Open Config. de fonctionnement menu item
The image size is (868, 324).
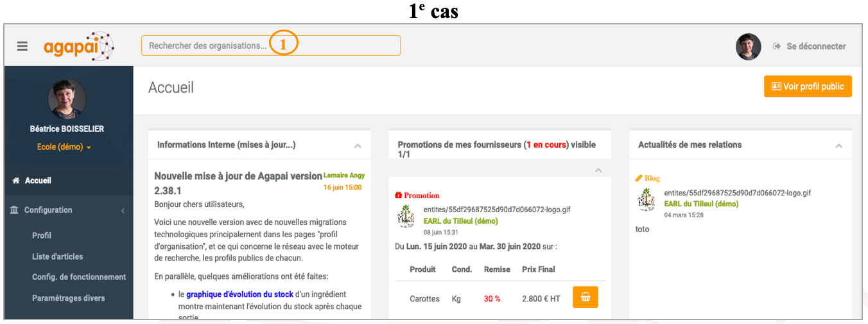[79, 277]
